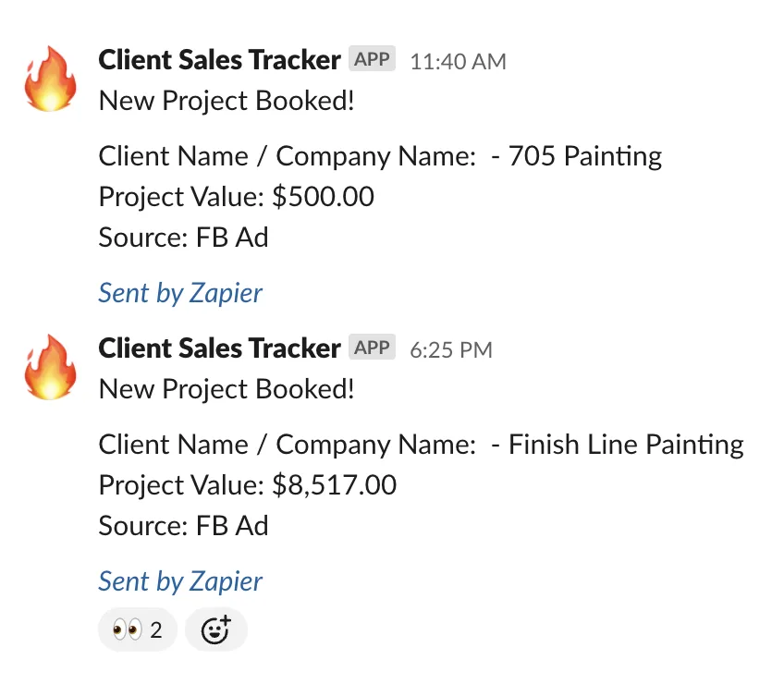Add a reaction with the smiley-plus icon

coord(216,629)
